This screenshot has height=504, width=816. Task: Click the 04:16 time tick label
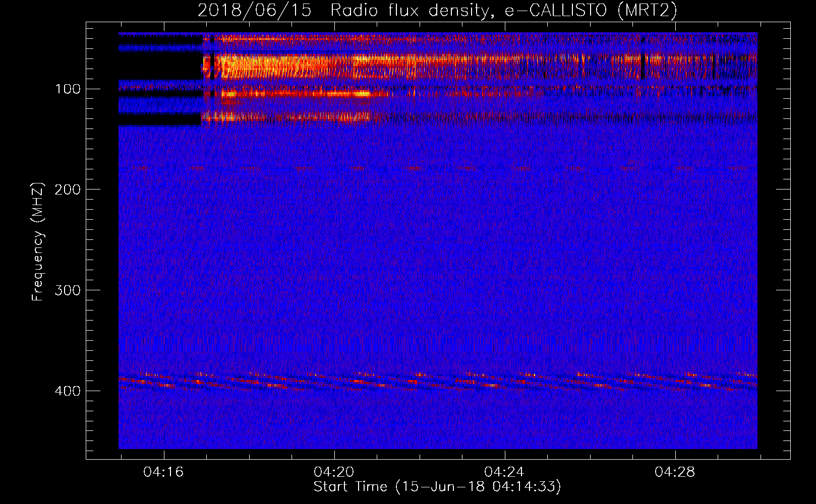pos(163,472)
